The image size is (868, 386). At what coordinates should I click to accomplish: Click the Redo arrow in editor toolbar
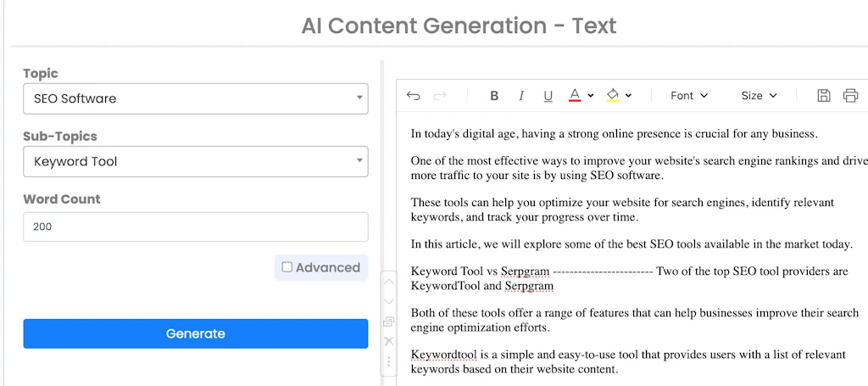pos(440,96)
